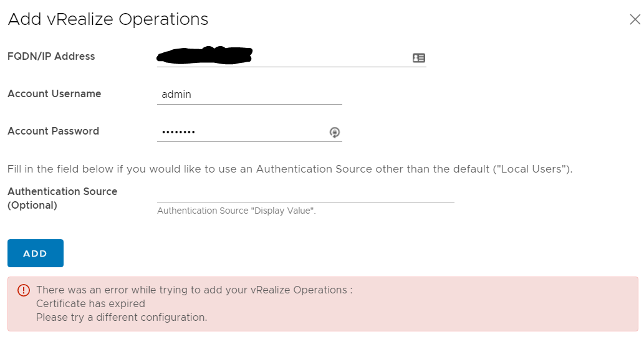Click the Add vRealize Operations dialog title
The height and width of the screenshot is (337, 644).
click(108, 19)
